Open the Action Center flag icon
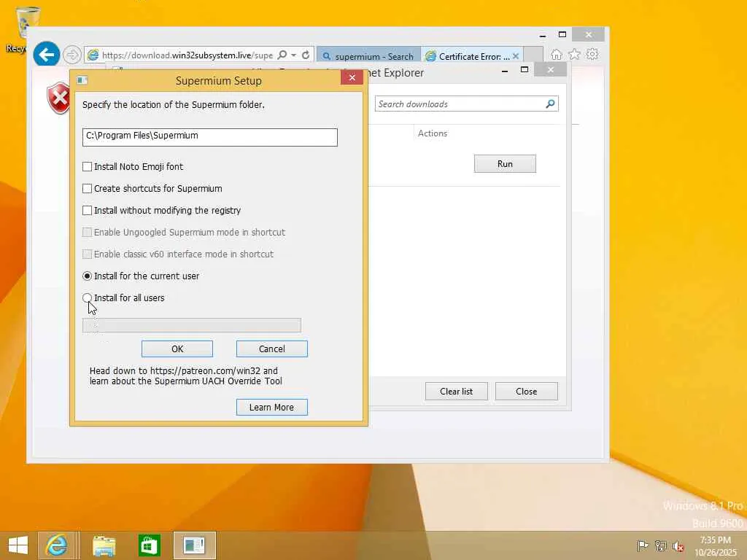The image size is (747, 560). tap(642, 545)
